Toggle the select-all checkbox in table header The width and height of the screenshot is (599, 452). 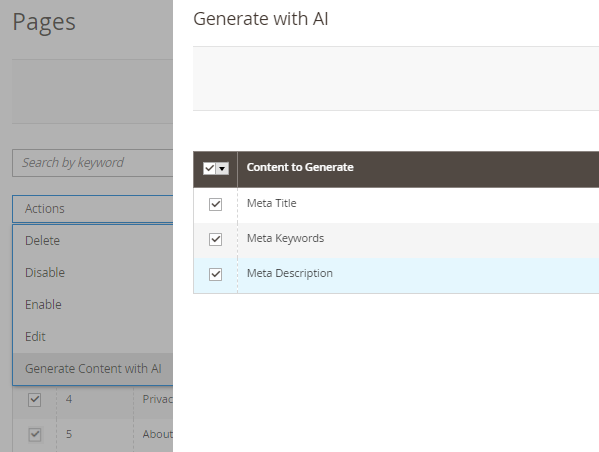pos(209,168)
